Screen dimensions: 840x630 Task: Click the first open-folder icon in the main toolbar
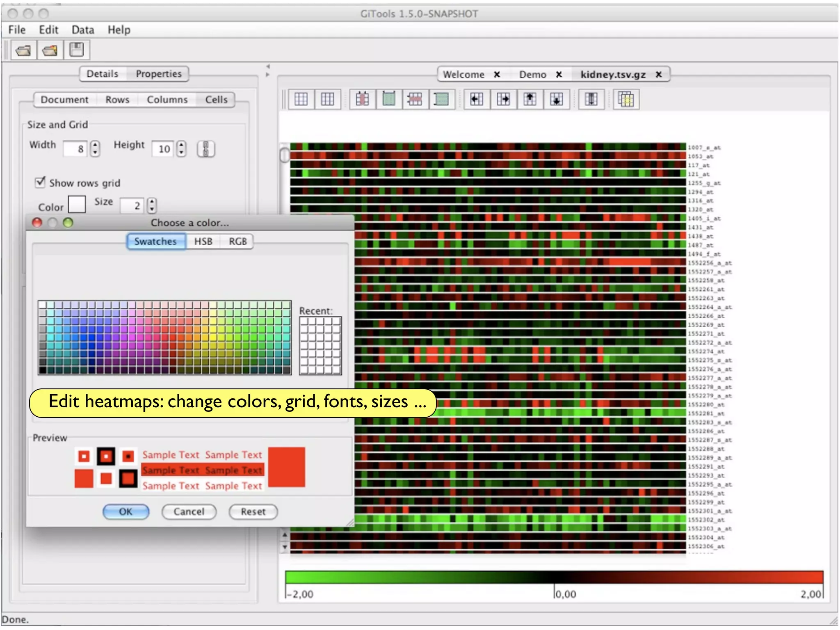[x=23, y=50]
